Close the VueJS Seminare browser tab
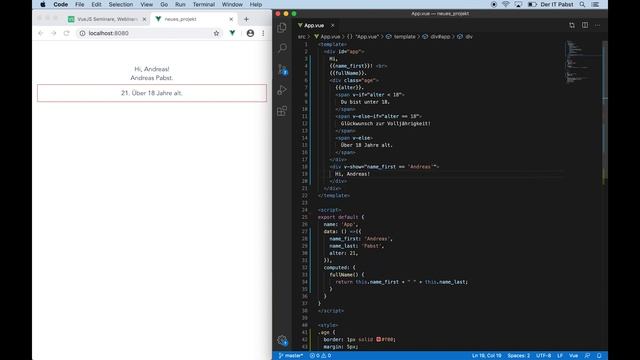 point(144,19)
